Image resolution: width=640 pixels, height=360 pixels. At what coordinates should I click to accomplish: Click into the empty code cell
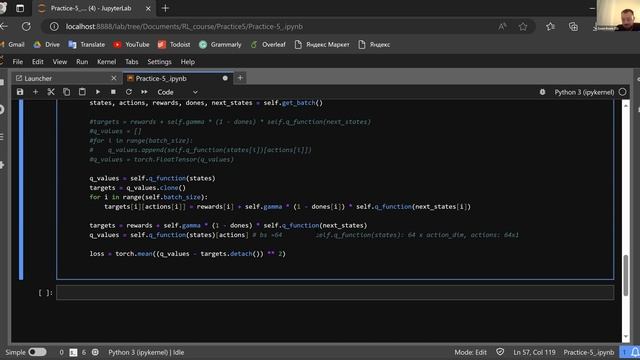335,292
